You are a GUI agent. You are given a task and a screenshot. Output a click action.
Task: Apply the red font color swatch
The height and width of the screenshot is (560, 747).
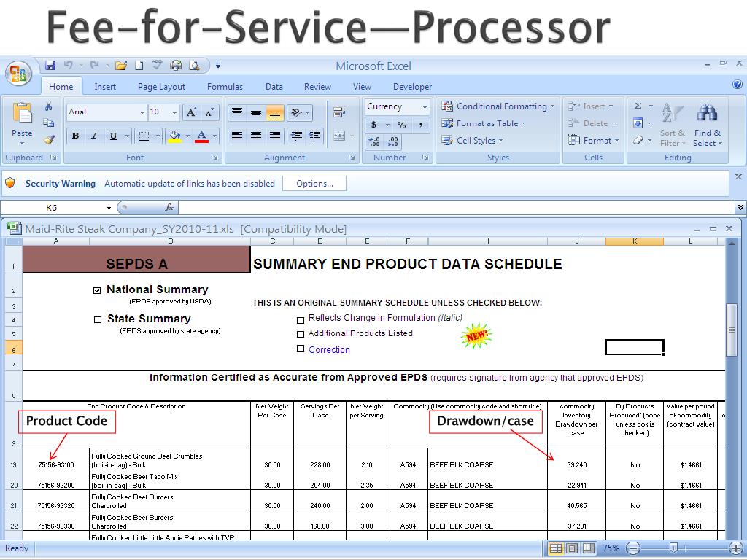point(201,136)
